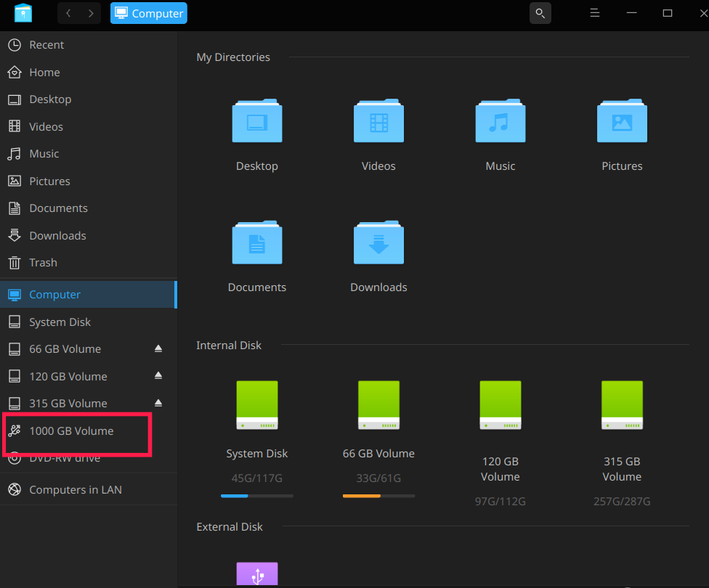Image resolution: width=709 pixels, height=588 pixels.
Task: Eject the 120 GB Volume in sidebar
Action: 158,376
